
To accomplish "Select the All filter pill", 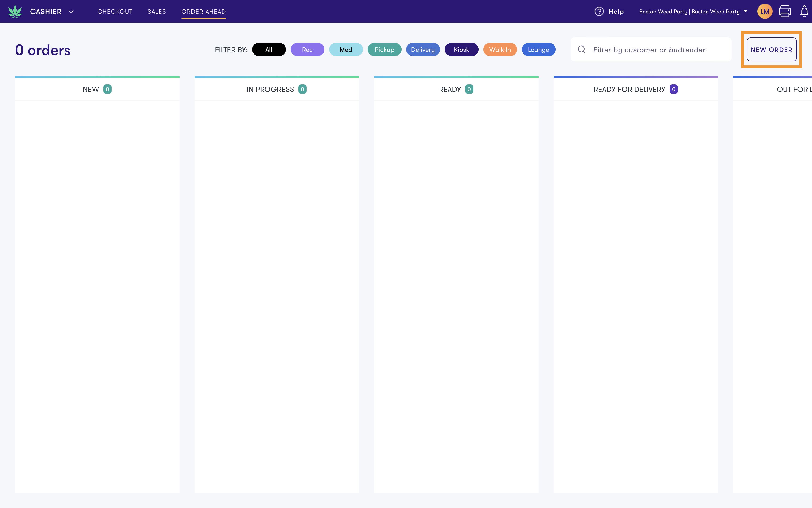I will click(x=269, y=49).
